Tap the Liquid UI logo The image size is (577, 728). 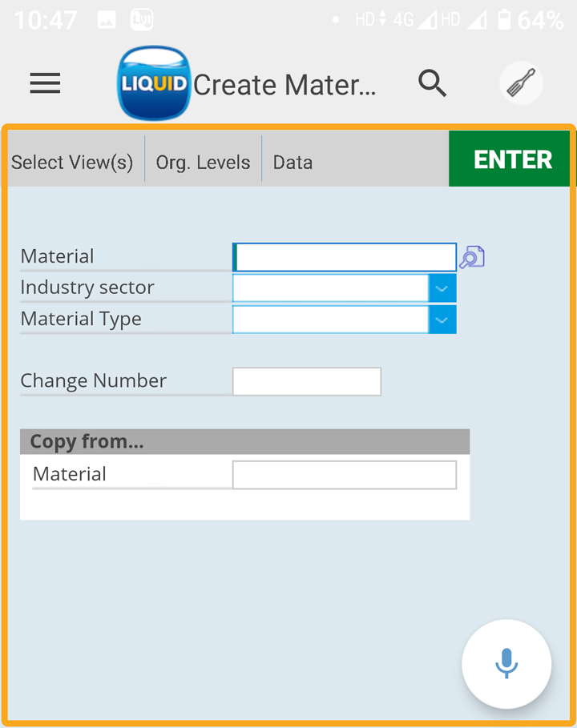pos(154,83)
